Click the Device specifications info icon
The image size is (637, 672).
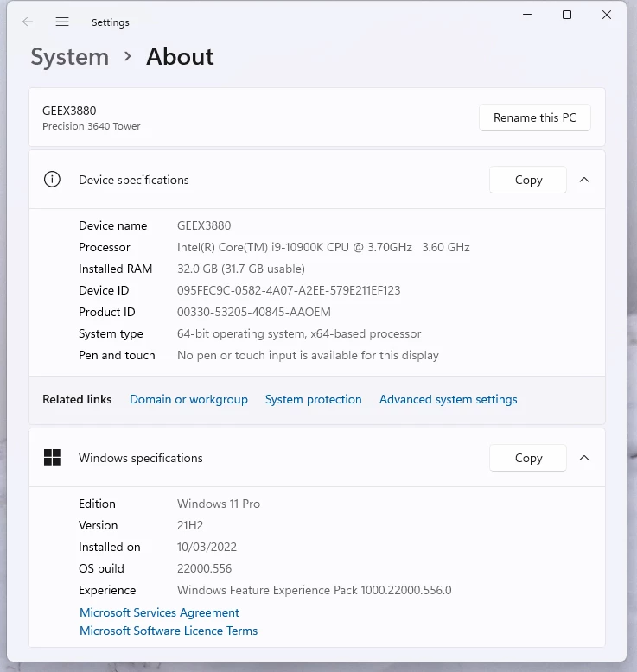[x=53, y=179]
